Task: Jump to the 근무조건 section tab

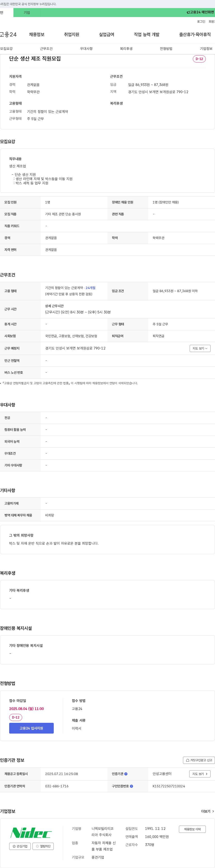Action: point(46,49)
